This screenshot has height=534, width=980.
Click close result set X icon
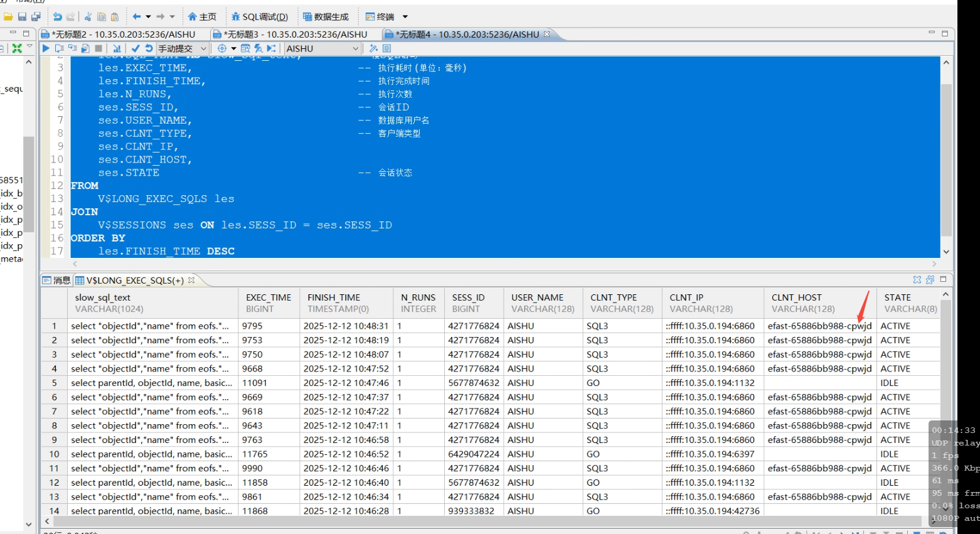[x=917, y=280]
